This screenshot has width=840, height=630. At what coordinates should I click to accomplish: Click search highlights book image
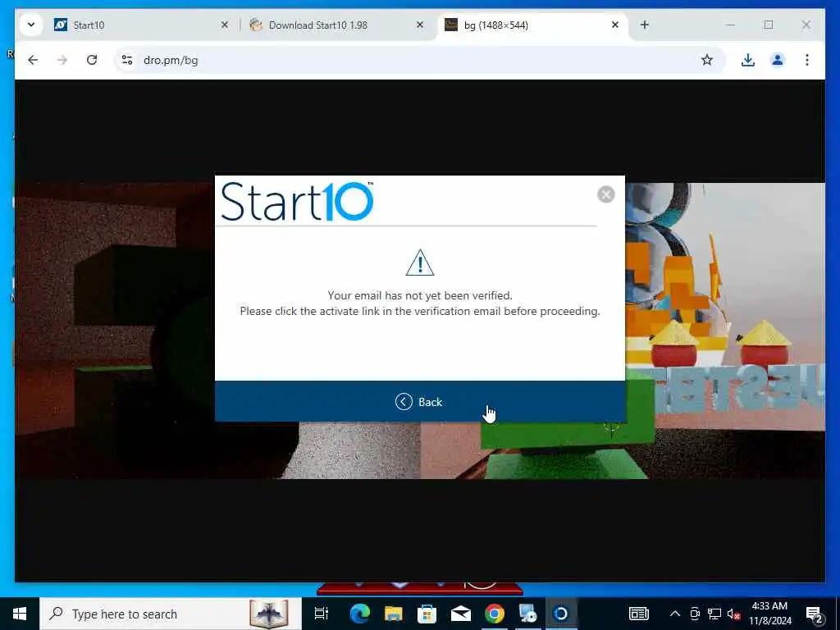click(x=269, y=614)
